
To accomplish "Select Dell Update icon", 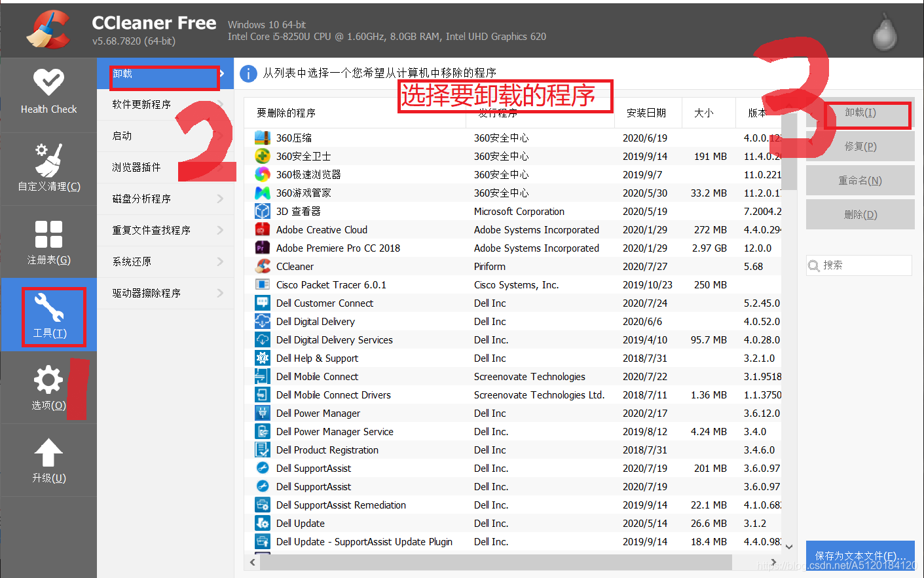I will pos(263,523).
